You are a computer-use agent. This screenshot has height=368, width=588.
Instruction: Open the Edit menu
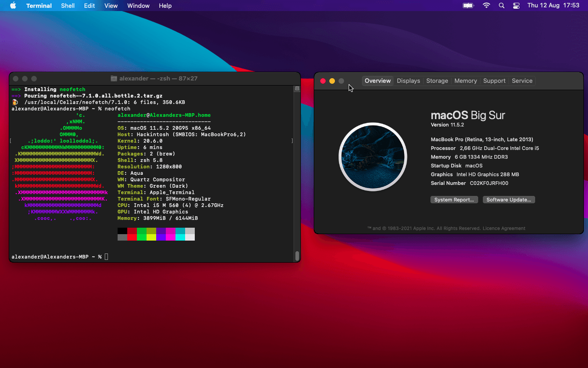point(90,6)
